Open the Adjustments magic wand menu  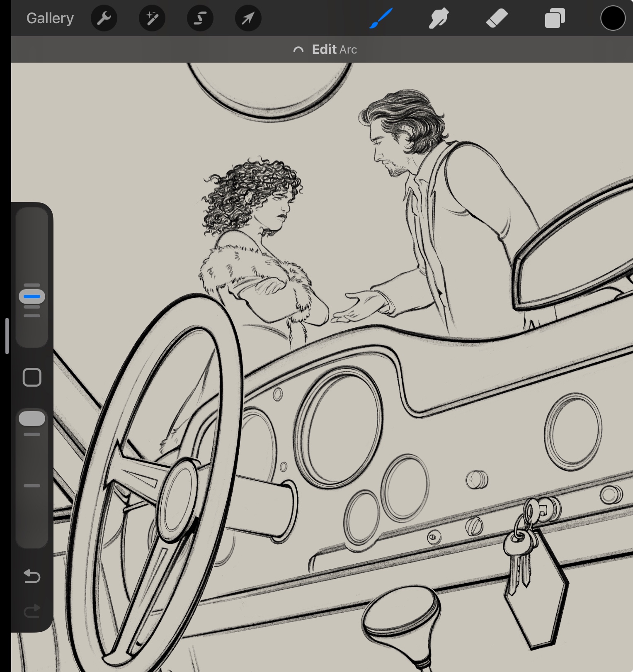coord(152,18)
